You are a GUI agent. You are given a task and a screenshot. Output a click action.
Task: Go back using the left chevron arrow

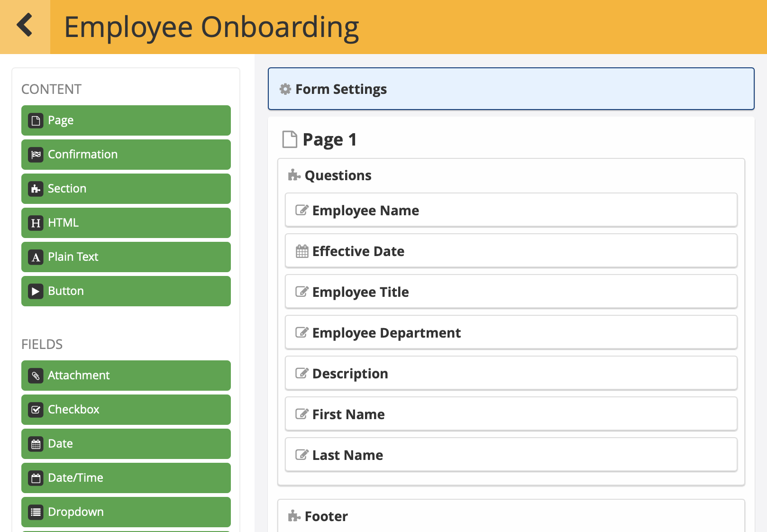pos(25,25)
